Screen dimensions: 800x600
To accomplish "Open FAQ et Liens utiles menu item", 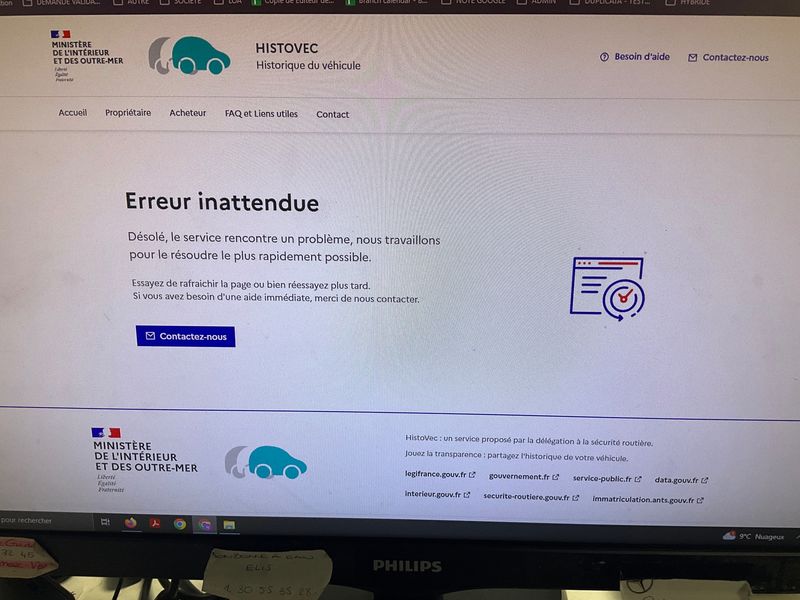I will 261,114.
